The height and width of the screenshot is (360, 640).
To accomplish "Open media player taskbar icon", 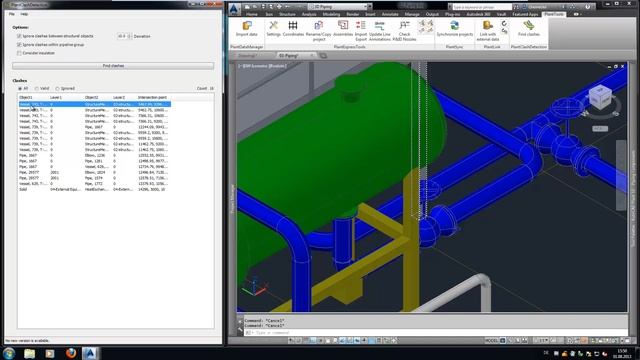I will click(x=50, y=353).
